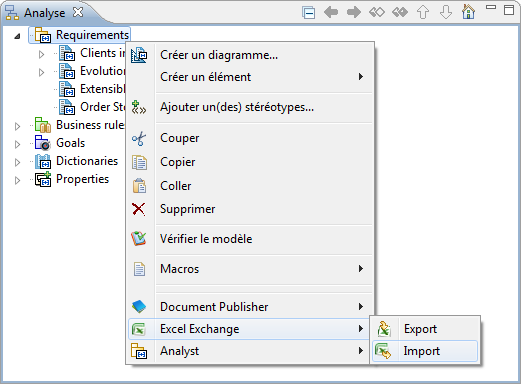This screenshot has height=384, width=521.
Task: Expand the Clients tree node
Action: [41, 54]
